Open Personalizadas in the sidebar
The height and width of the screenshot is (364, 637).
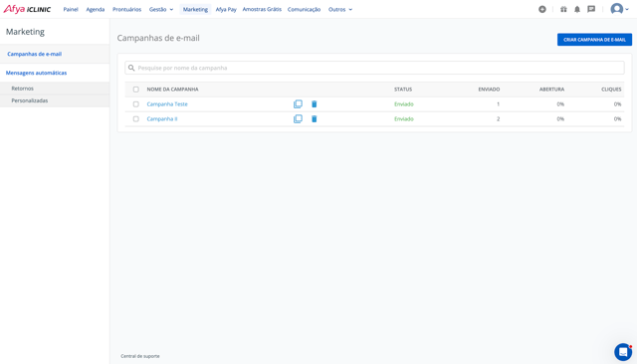(29, 100)
